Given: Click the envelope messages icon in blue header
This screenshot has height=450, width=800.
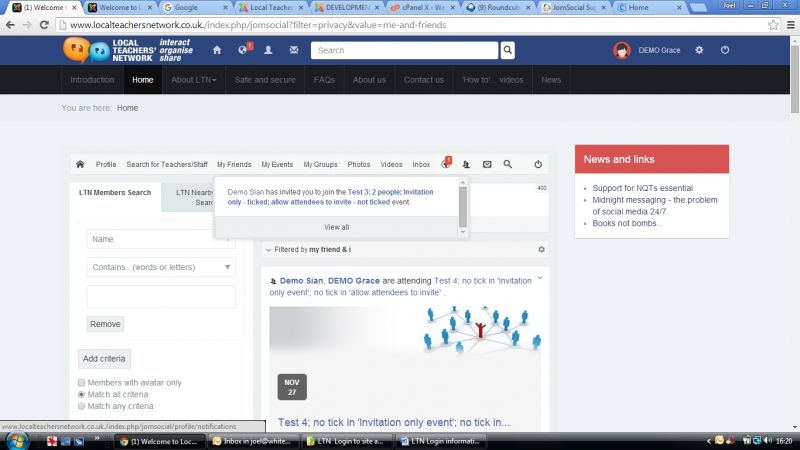Looking at the screenshot, I should [294, 50].
